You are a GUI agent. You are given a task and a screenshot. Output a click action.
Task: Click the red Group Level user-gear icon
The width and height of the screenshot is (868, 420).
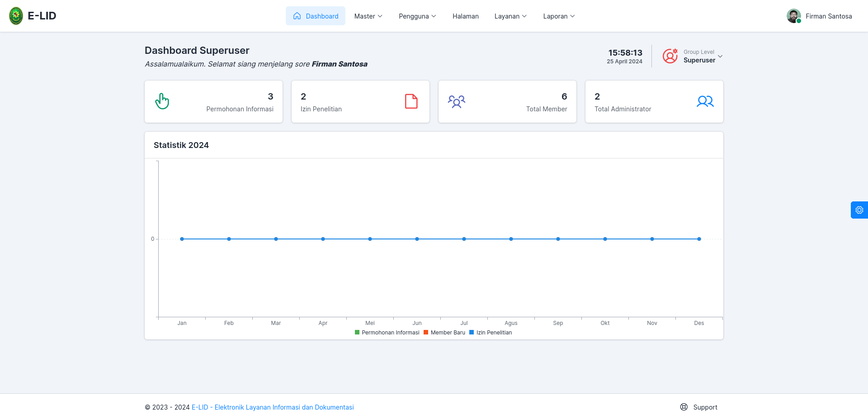[670, 56]
